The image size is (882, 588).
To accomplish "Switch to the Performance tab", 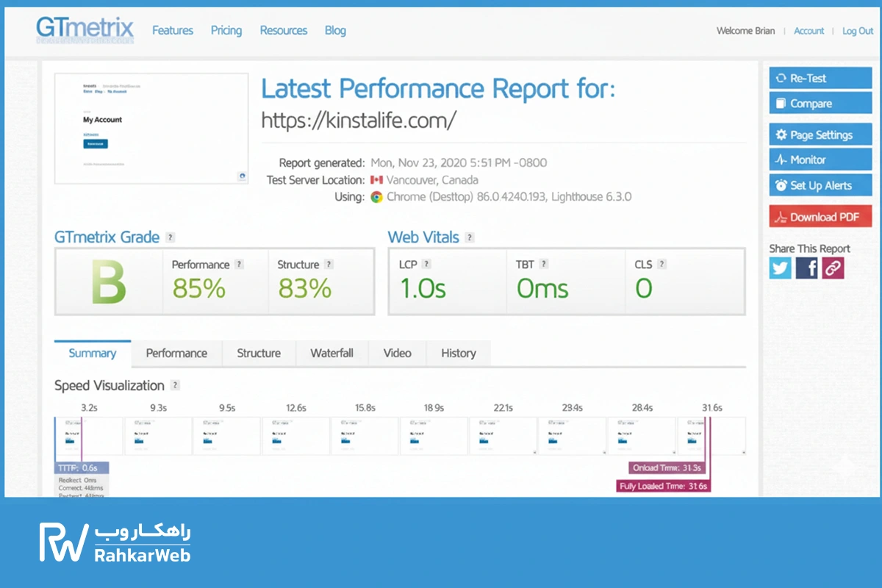I will [x=176, y=354].
